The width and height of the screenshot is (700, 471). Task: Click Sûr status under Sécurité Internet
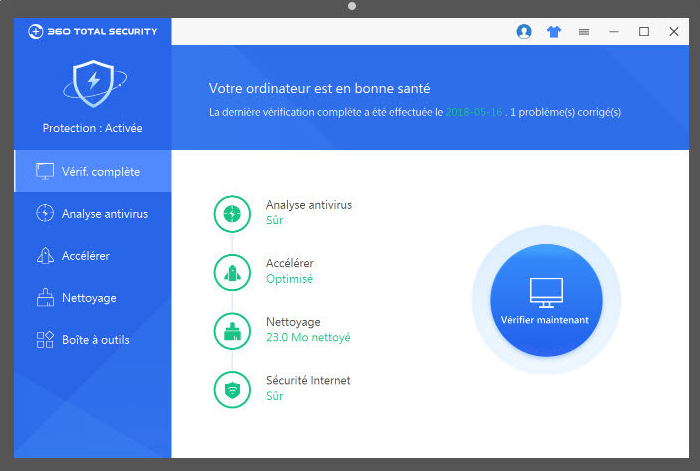tap(275, 396)
